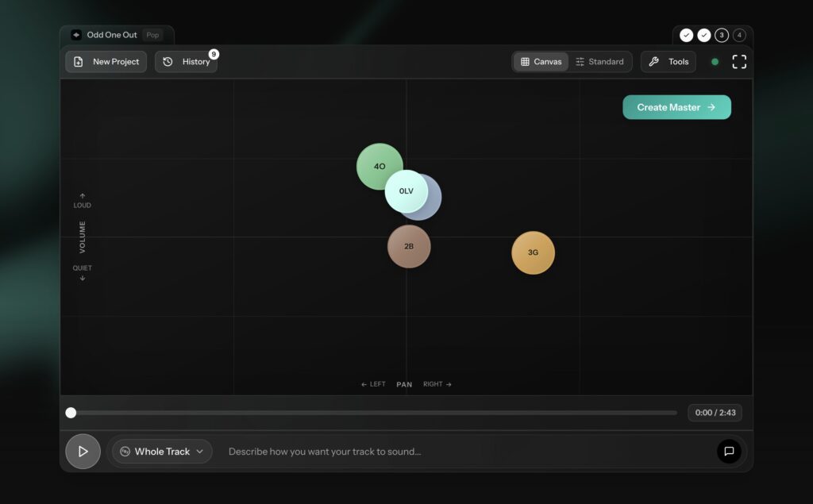Enter fullscreen with the expand icon
813x504 pixels.
(739, 61)
